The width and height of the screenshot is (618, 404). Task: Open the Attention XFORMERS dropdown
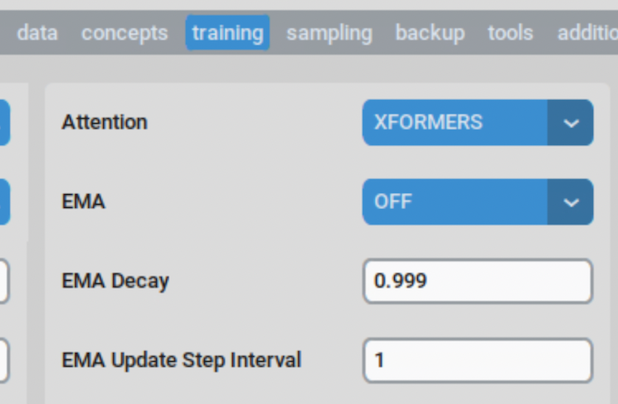click(x=455, y=123)
